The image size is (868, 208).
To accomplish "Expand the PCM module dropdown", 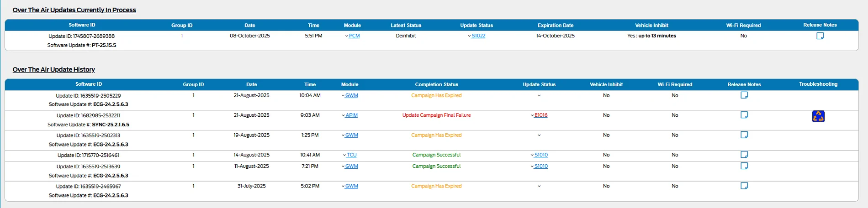I will 352,36.
